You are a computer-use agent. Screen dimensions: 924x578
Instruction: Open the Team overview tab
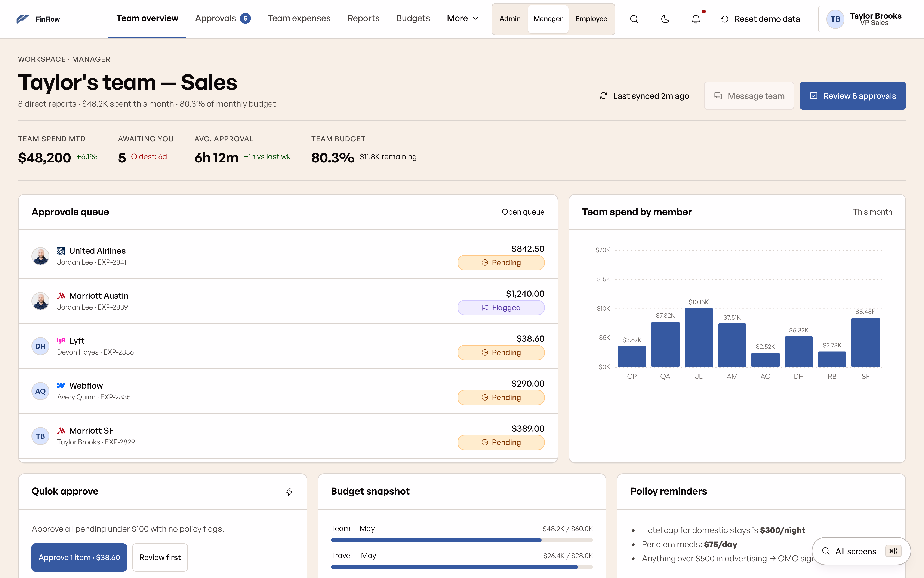coord(147,18)
